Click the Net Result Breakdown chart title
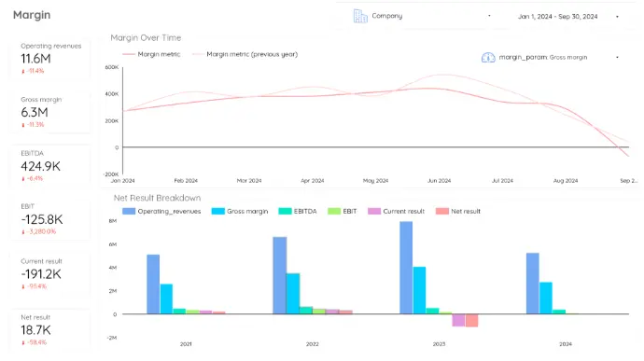Image resolution: width=644 pixels, height=361 pixels. [x=158, y=198]
